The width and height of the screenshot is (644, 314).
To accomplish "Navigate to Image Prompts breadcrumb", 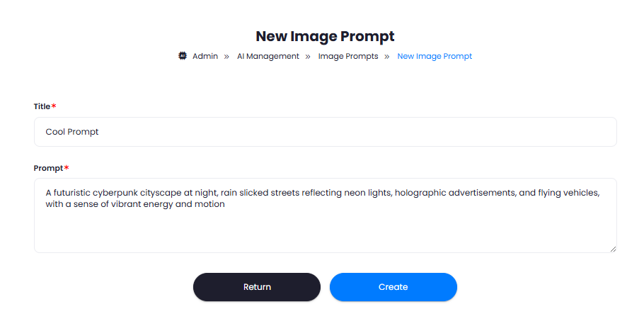I will point(348,57).
